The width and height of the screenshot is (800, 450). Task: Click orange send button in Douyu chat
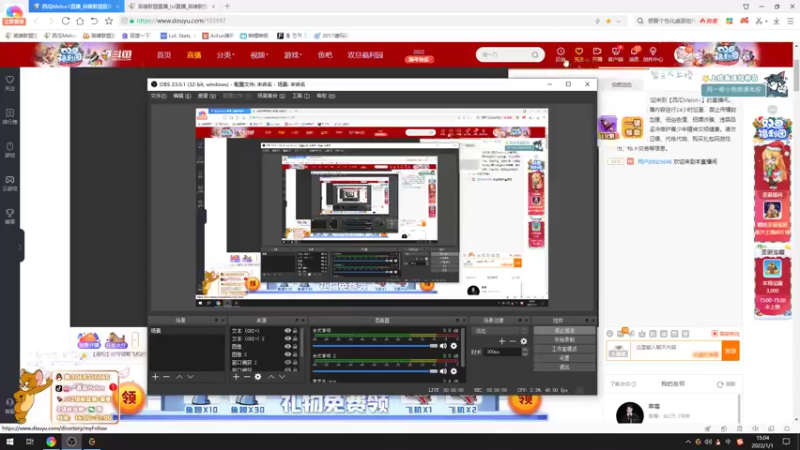730,351
